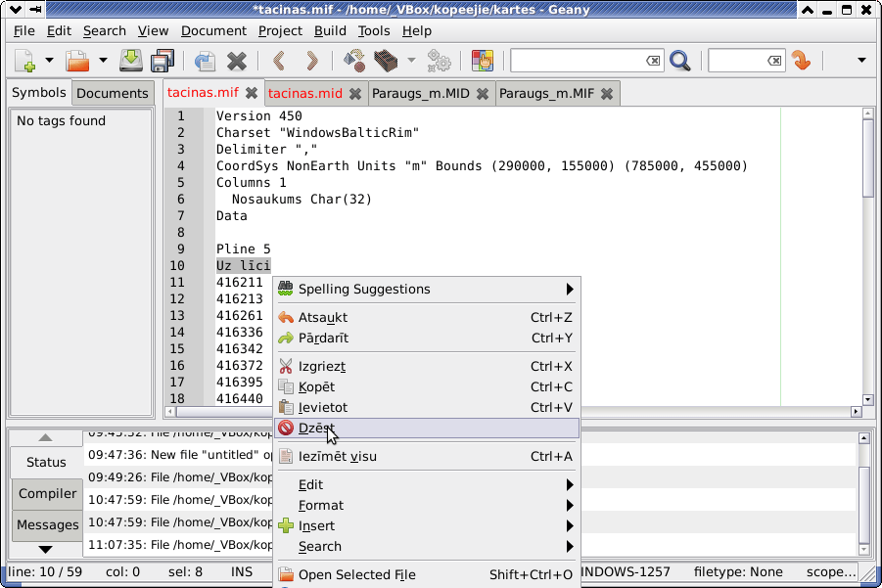
Task: Expand the context menu Insert submenu
Action: pyautogui.click(x=427, y=525)
